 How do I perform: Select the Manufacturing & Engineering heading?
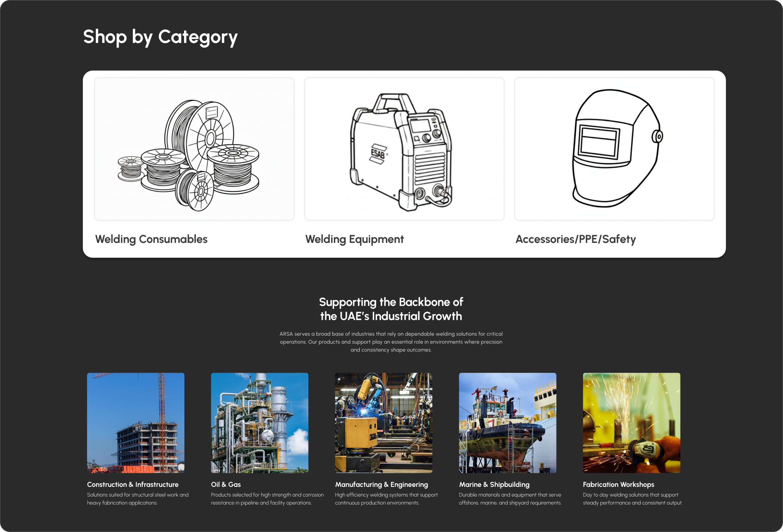click(x=381, y=484)
